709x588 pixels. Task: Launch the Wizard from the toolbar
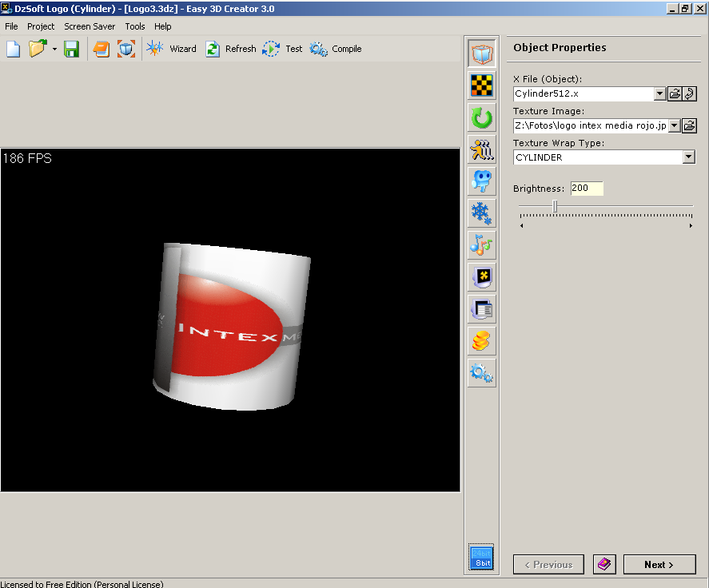(x=171, y=49)
